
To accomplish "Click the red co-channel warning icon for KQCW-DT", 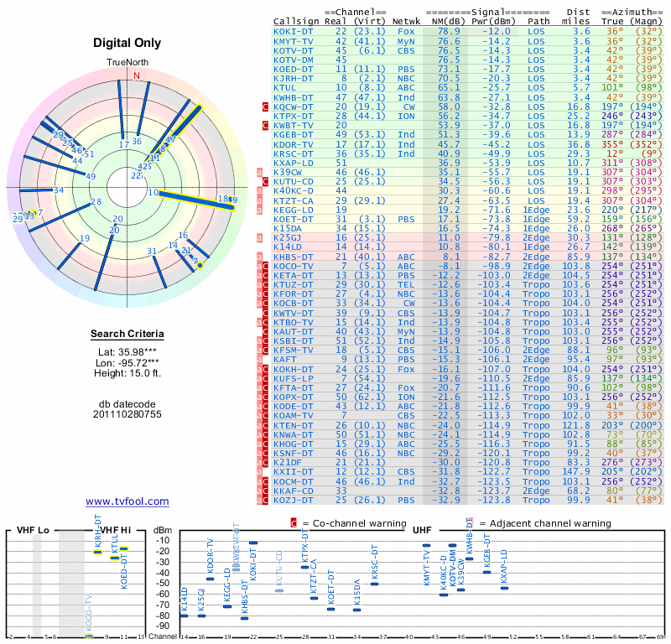I will (x=265, y=106).
